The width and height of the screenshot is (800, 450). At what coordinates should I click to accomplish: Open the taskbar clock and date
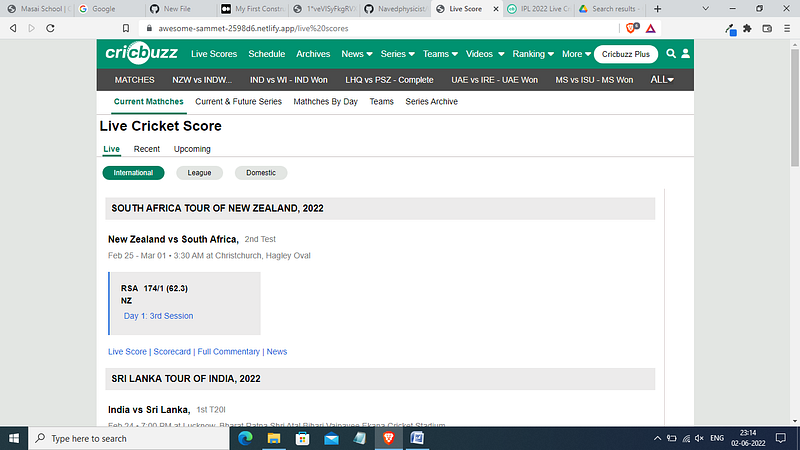748,438
